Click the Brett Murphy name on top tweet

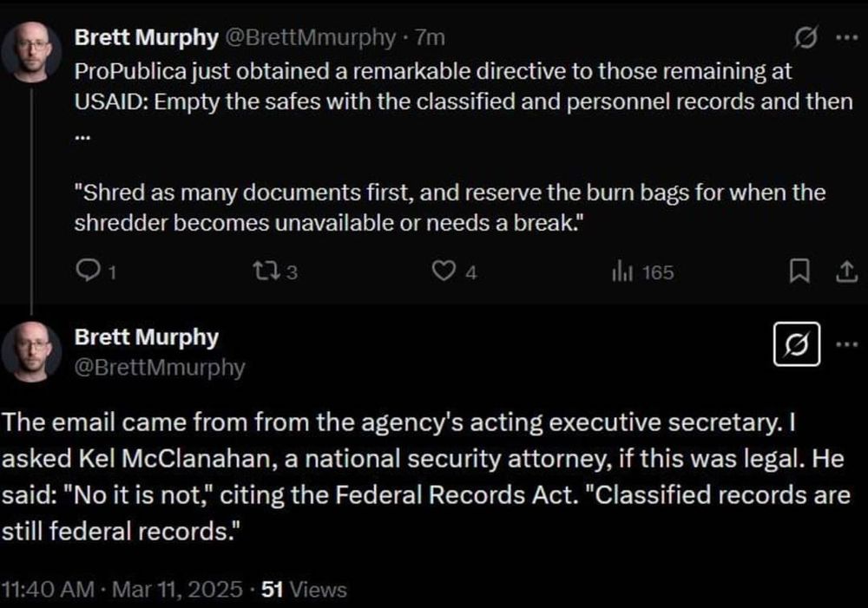click(x=147, y=37)
